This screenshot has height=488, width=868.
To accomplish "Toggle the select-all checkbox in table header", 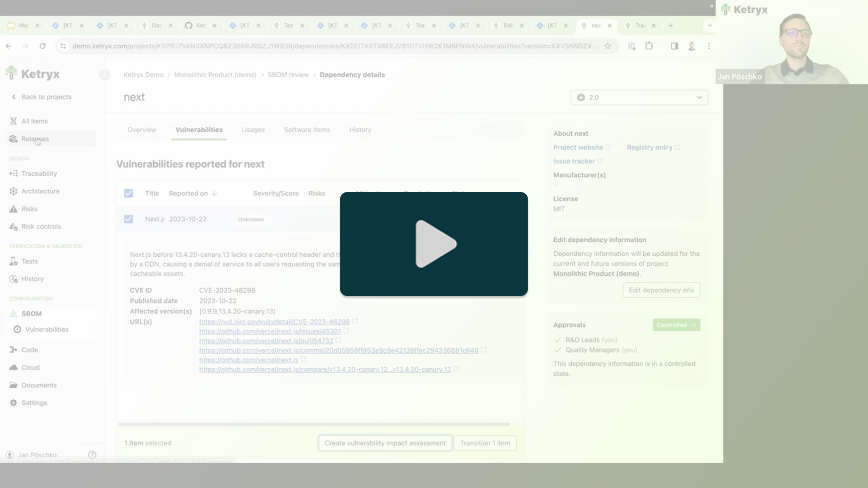I will click(128, 193).
